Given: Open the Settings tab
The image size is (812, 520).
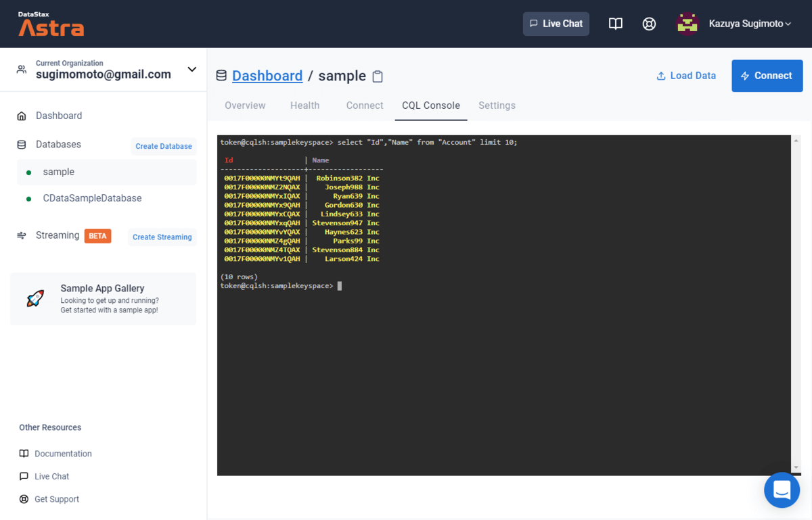Looking at the screenshot, I should (497, 105).
